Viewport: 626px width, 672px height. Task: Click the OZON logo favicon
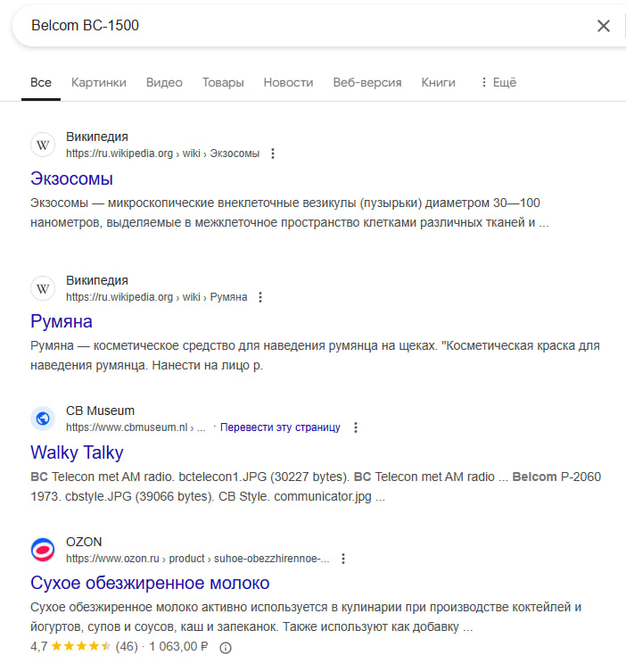click(43, 550)
